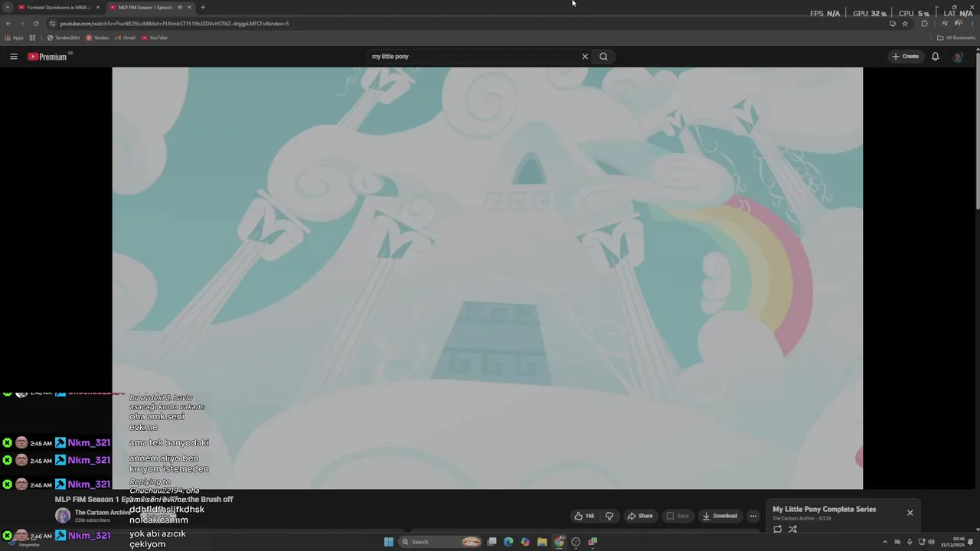Click the search magnifier button
Image resolution: width=980 pixels, height=551 pixels.
603,57
